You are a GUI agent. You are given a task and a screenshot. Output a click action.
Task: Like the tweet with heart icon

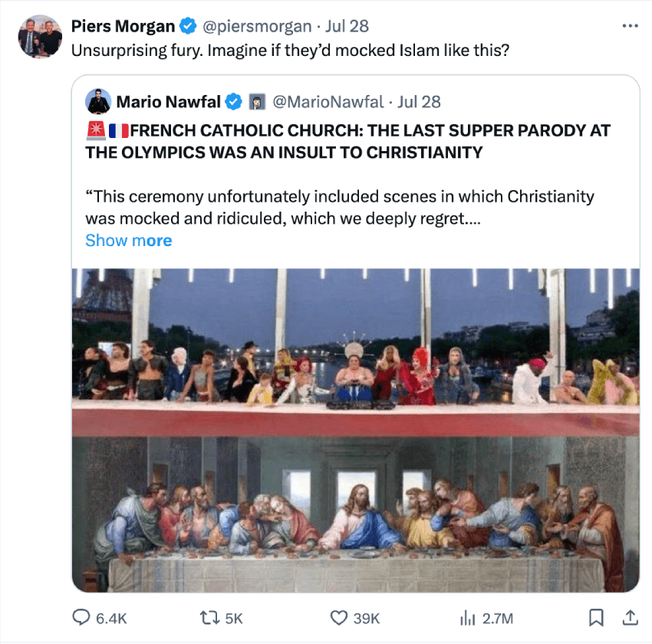pyautogui.click(x=339, y=618)
